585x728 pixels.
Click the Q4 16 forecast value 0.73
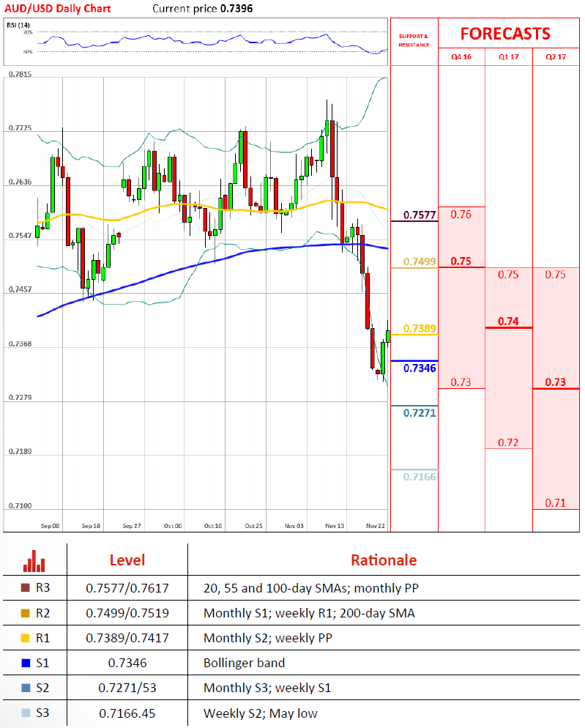pos(461,382)
